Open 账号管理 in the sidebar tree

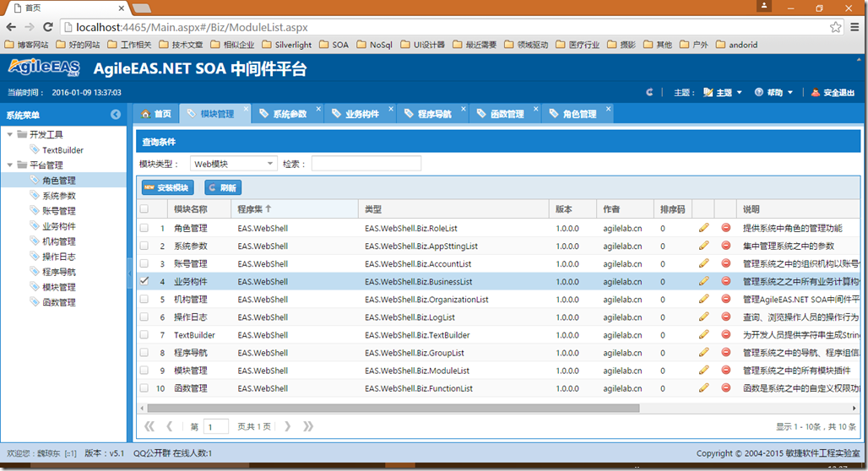pyautogui.click(x=58, y=210)
